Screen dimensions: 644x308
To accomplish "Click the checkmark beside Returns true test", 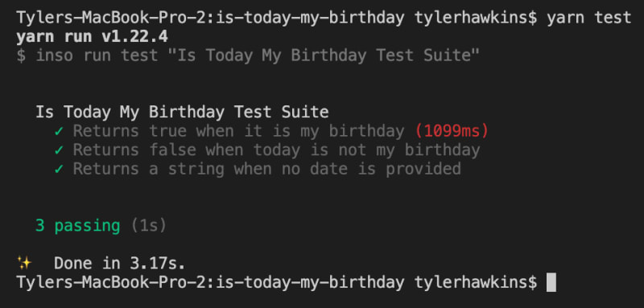I will [59, 131].
